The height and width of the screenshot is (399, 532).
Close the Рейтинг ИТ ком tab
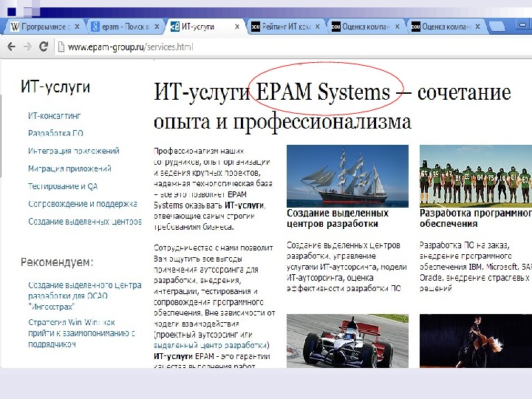(318, 27)
